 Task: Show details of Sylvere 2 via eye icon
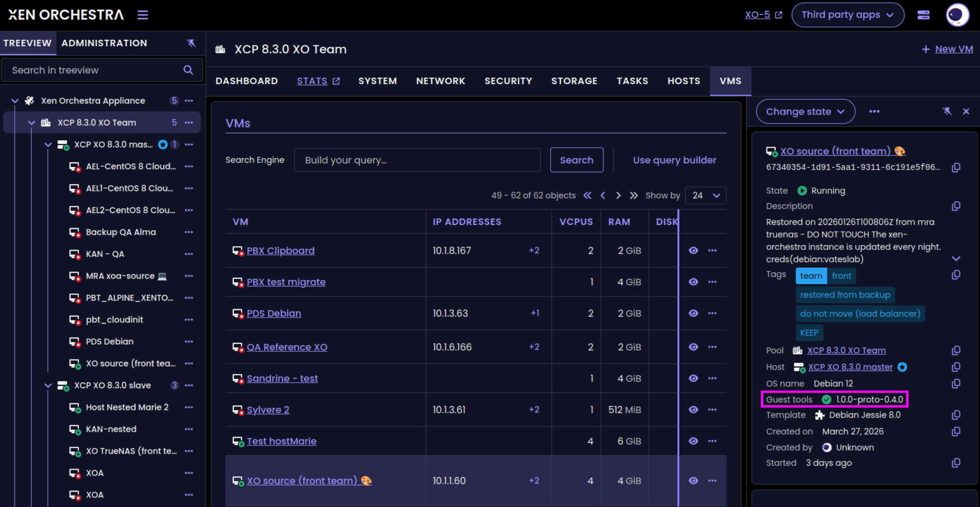point(693,410)
